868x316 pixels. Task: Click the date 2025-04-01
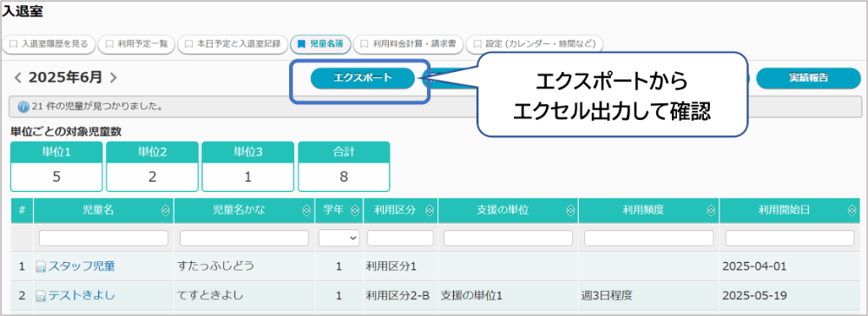(754, 267)
